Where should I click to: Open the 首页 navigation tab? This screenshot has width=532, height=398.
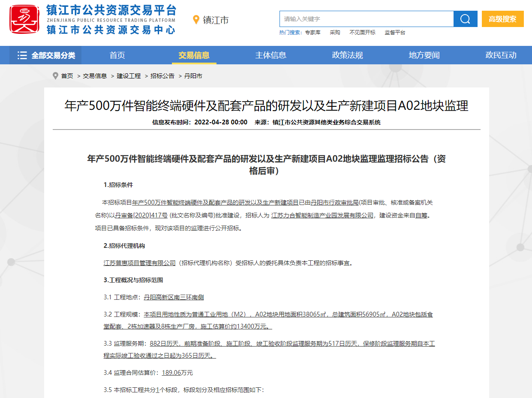pyautogui.click(x=117, y=55)
